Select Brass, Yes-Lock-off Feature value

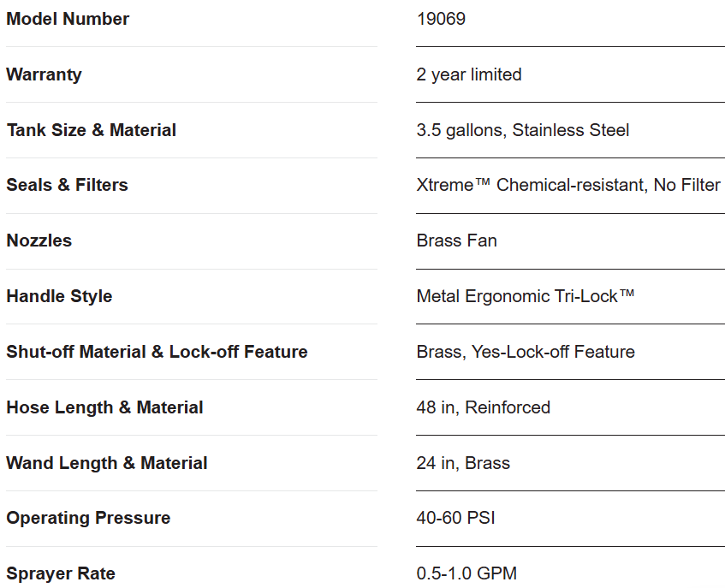(x=526, y=352)
